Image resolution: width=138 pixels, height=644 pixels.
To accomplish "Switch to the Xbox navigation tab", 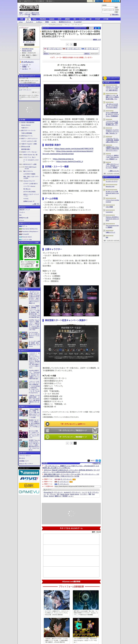I will point(35,19).
